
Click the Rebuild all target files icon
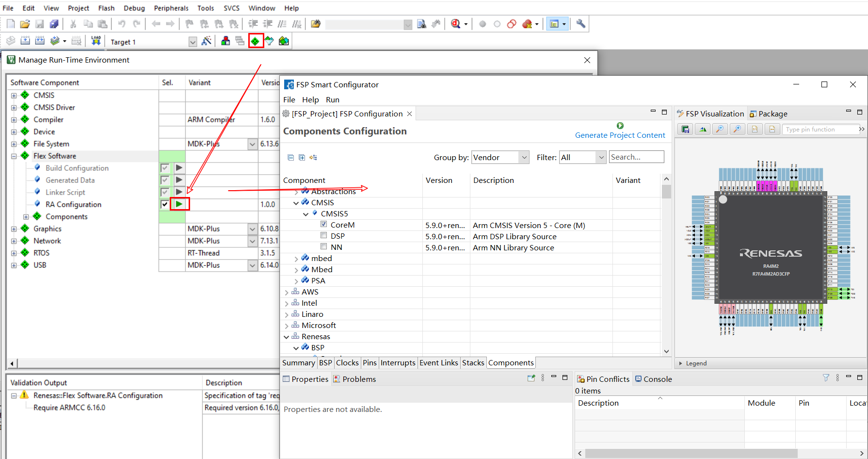40,41
